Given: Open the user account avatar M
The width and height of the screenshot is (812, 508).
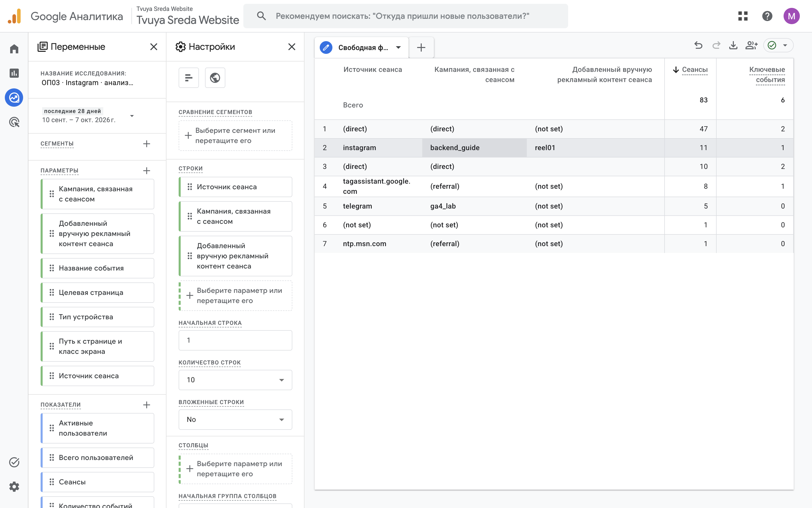Looking at the screenshot, I should tap(791, 16).
